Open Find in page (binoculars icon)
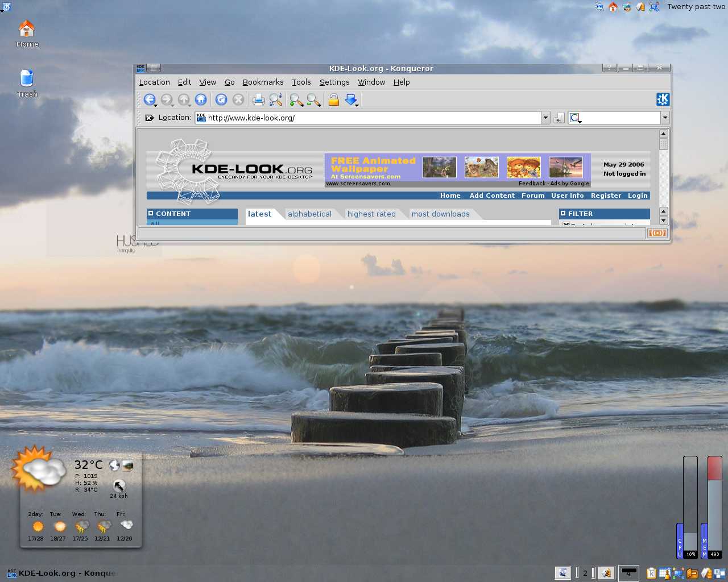Viewport: 728px width, 582px height. pos(276,100)
